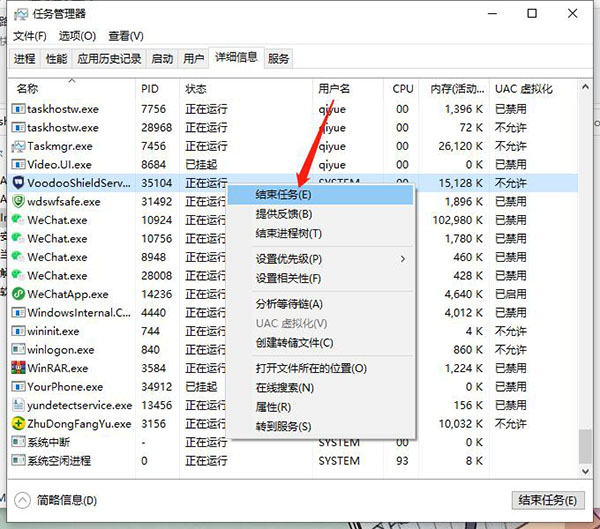Click the Task Manager title bar icon
Viewport: 600px width, 529px height.
[21, 14]
